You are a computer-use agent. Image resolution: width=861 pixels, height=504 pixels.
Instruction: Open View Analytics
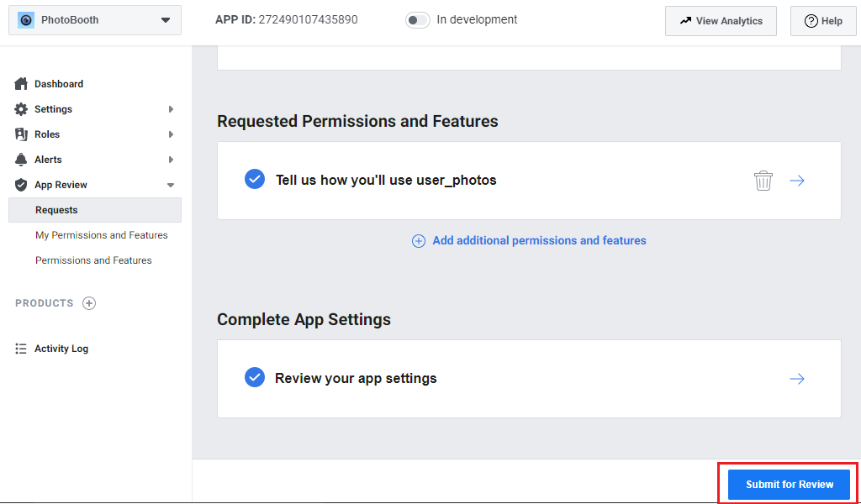pos(721,21)
